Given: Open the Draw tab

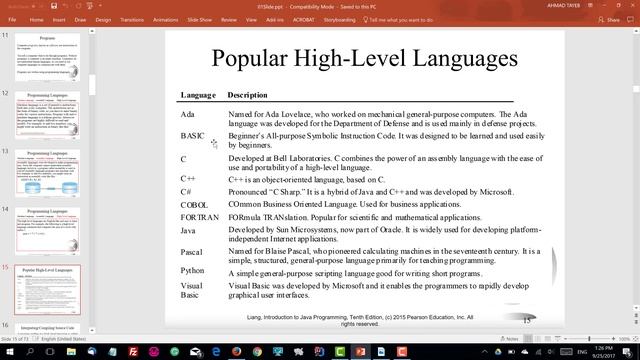Looking at the screenshot, I should point(80,20).
